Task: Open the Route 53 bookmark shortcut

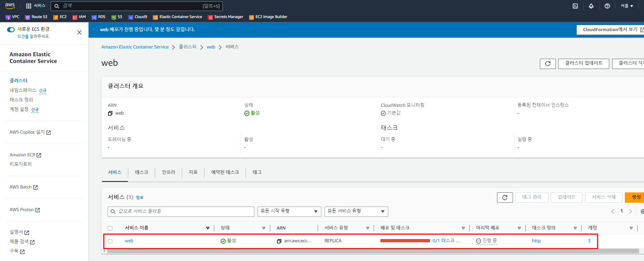Action: pyautogui.click(x=36, y=17)
